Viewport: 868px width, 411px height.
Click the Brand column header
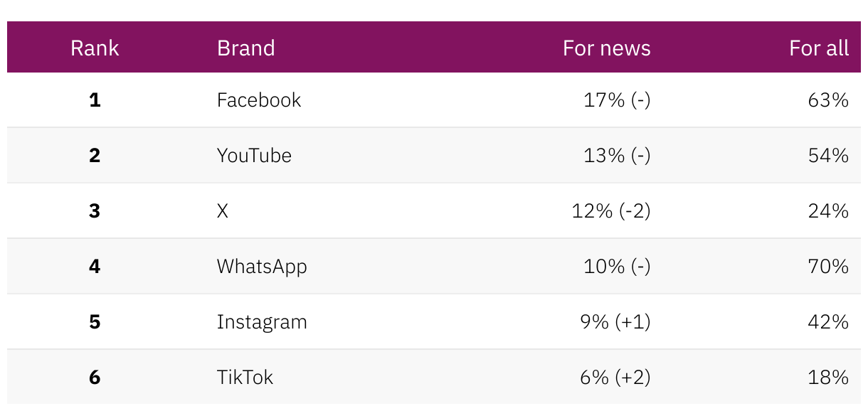[245, 48]
